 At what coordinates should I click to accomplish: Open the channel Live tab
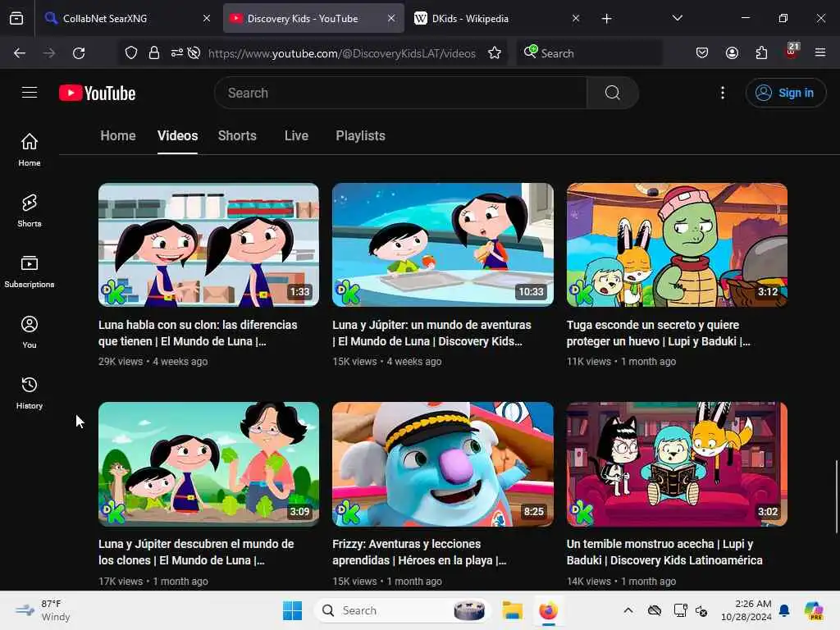(296, 135)
